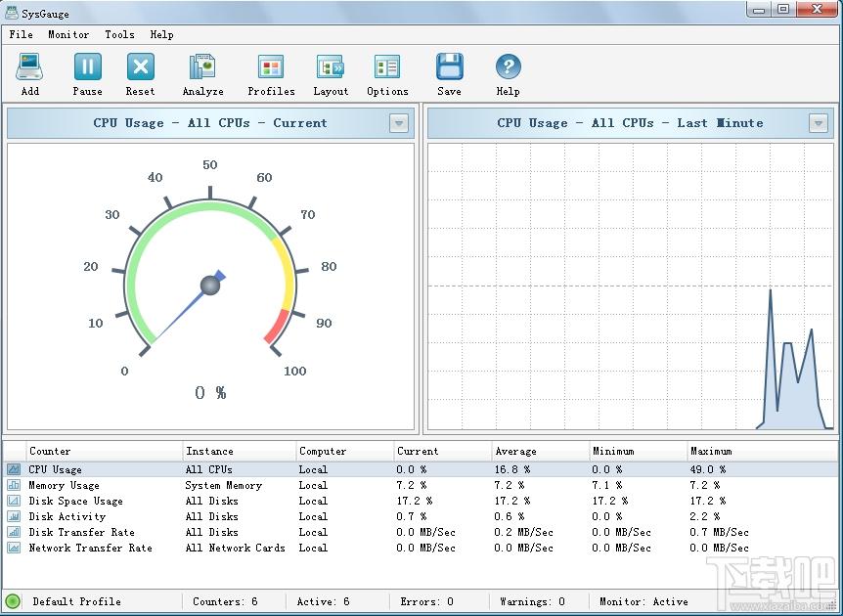Screen dimensions: 843x616
Task: Click the Network Transfer Rate row icon
Action: click(14, 548)
